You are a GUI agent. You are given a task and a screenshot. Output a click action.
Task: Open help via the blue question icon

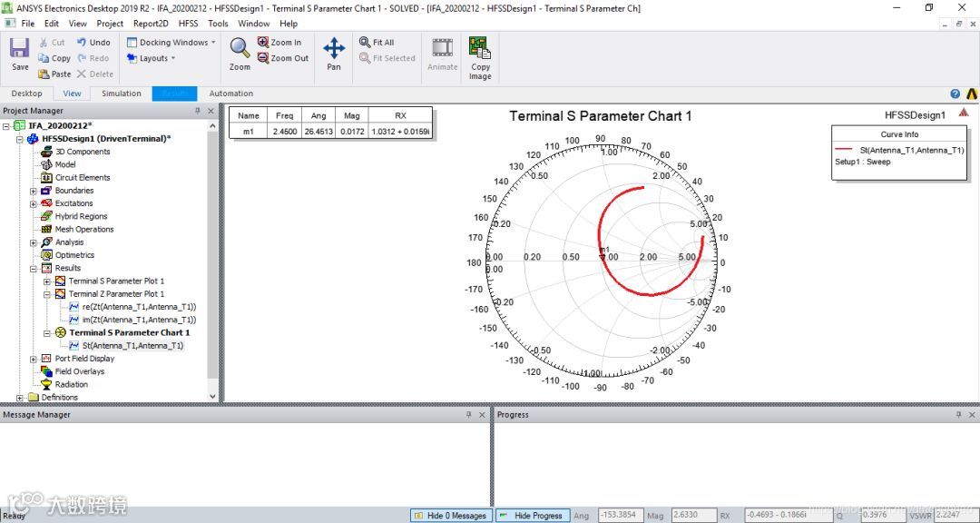click(x=955, y=94)
